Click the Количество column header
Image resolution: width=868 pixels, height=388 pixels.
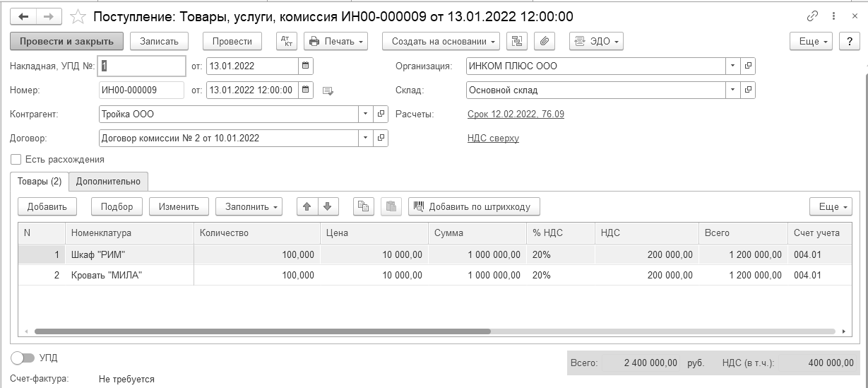click(x=257, y=233)
